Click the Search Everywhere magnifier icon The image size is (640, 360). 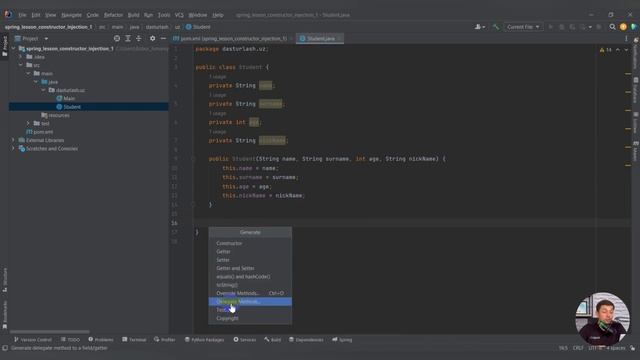click(x=612, y=27)
